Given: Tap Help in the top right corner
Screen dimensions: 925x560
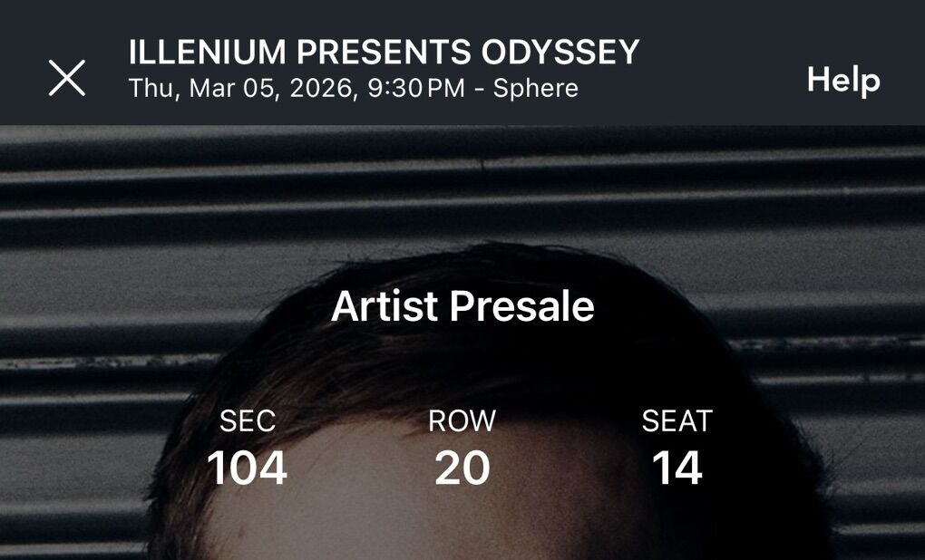Looking at the screenshot, I should click(x=843, y=80).
